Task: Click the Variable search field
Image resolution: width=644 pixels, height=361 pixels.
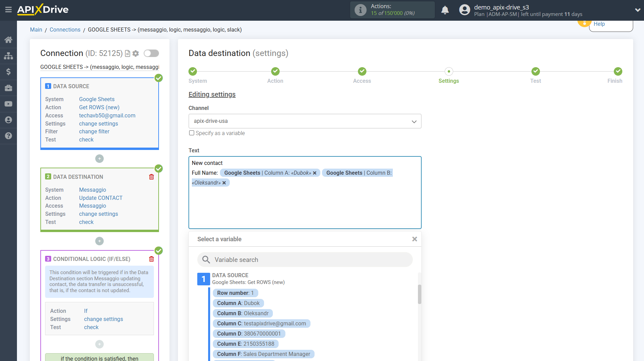Action: [305, 260]
